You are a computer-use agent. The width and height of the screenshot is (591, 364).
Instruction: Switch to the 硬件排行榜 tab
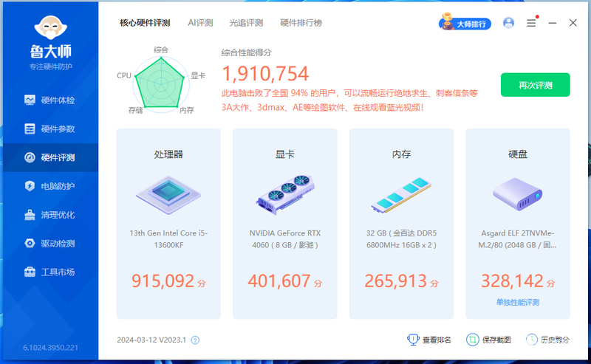click(x=301, y=23)
